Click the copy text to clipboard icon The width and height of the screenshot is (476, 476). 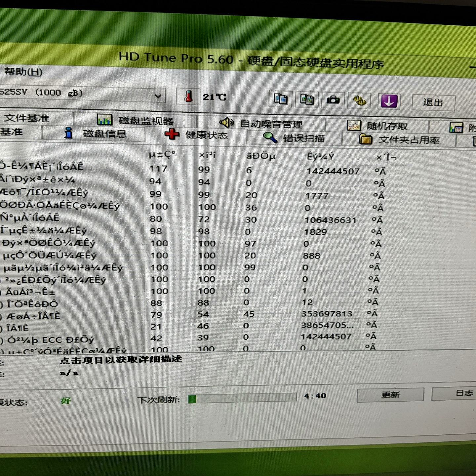tap(280, 99)
